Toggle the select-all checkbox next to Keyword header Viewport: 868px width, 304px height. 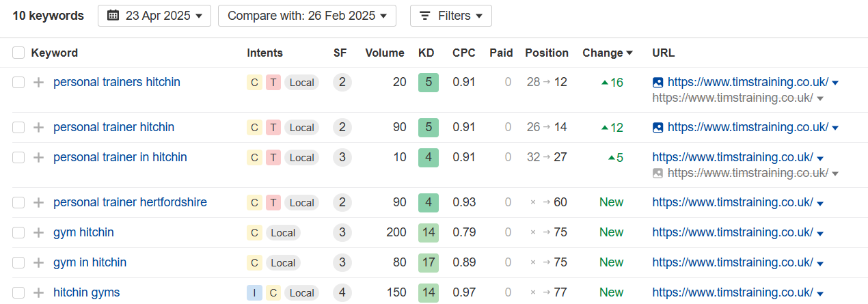18,53
